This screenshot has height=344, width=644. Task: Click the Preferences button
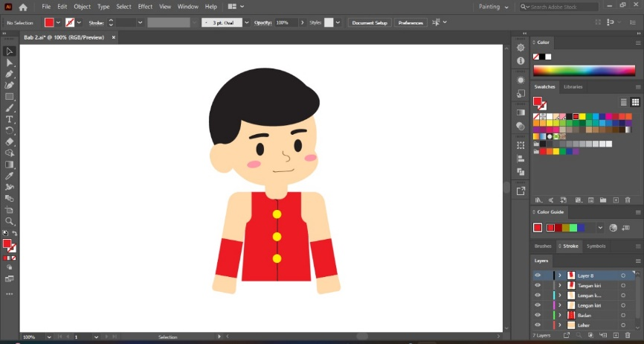[410, 22]
